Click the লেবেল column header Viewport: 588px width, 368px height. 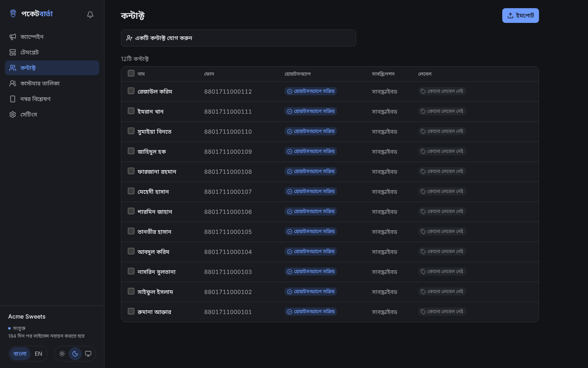[x=425, y=74]
